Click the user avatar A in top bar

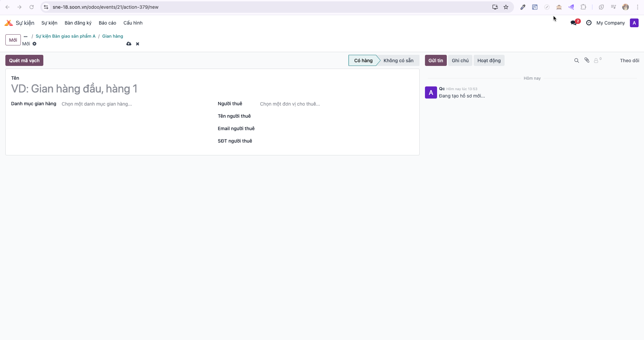click(634, 23)
